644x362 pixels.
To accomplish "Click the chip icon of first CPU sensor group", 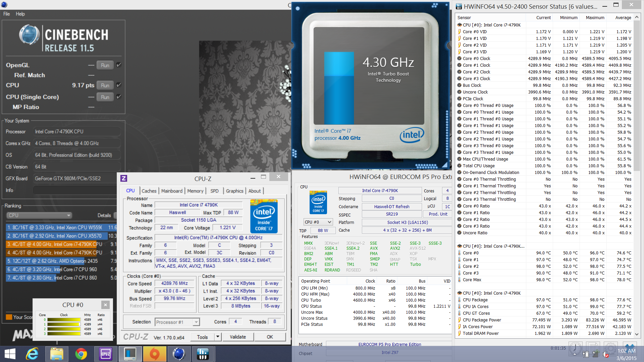I will click(x=460, y=25).
